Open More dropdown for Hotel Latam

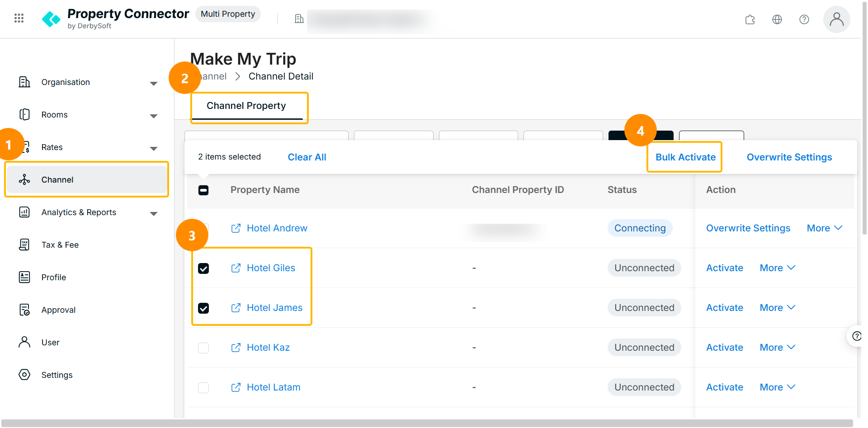coord(778,387)
